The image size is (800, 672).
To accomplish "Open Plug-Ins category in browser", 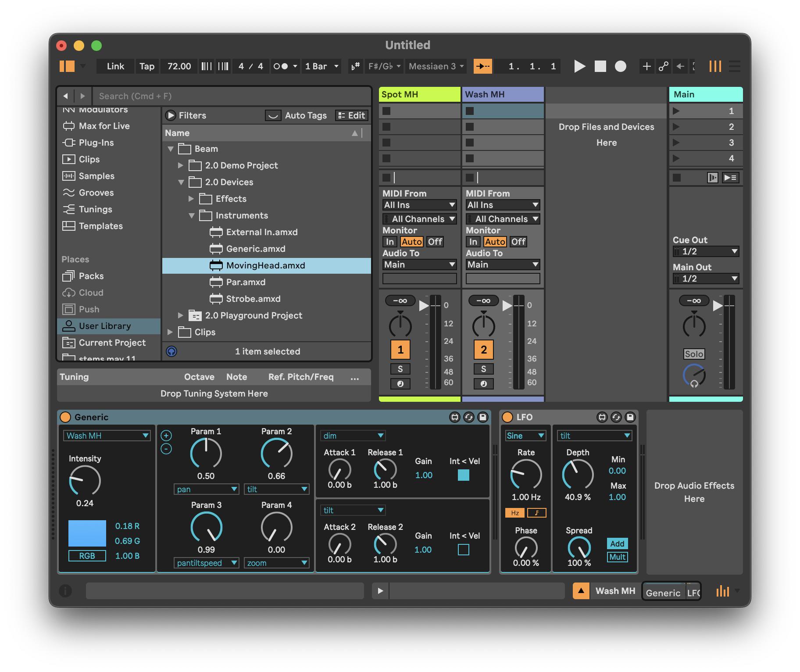I will coord(96,143).
